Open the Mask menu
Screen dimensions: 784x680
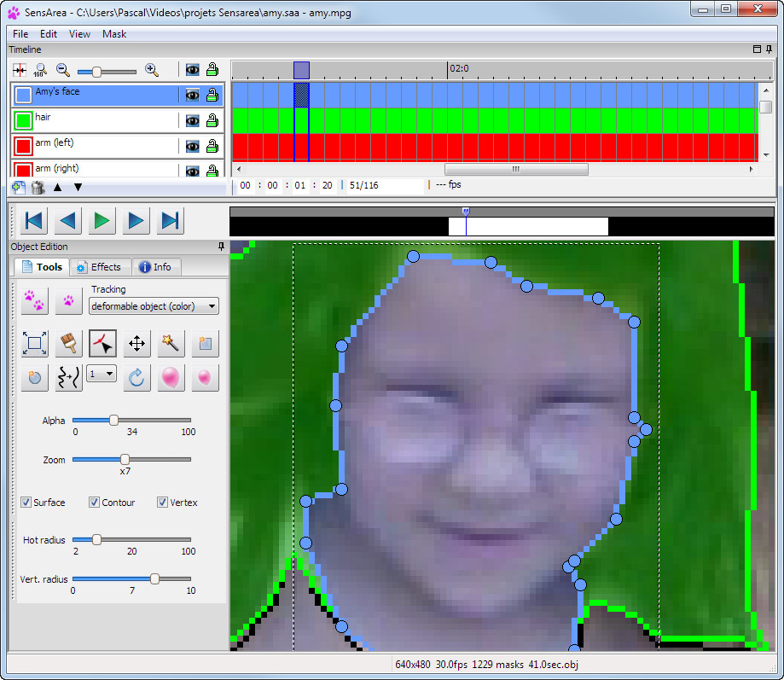(x=114, y=34)
